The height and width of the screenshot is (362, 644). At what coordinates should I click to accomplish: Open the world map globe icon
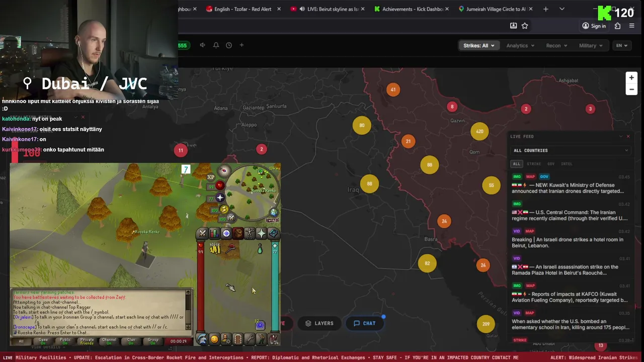[x=273, y=212]
